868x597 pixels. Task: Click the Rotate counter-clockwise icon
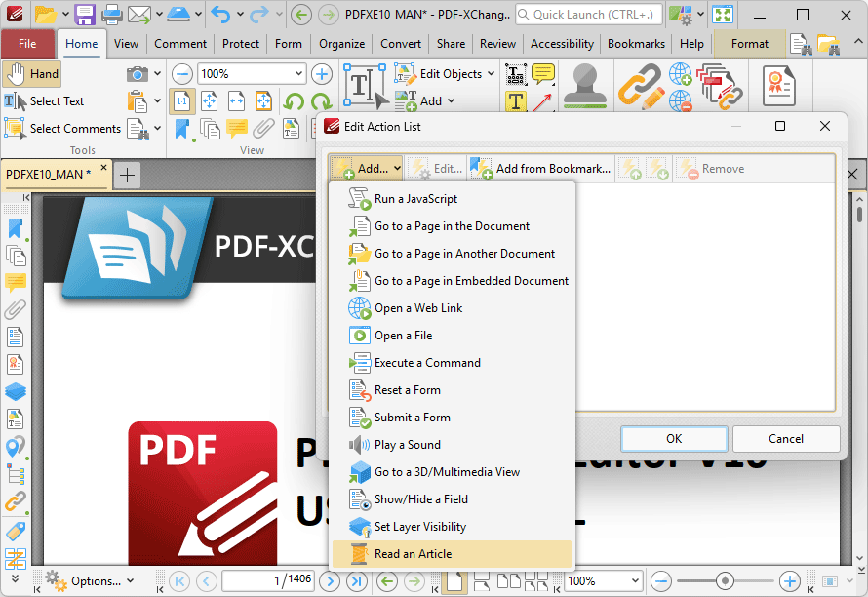(294, 101)
